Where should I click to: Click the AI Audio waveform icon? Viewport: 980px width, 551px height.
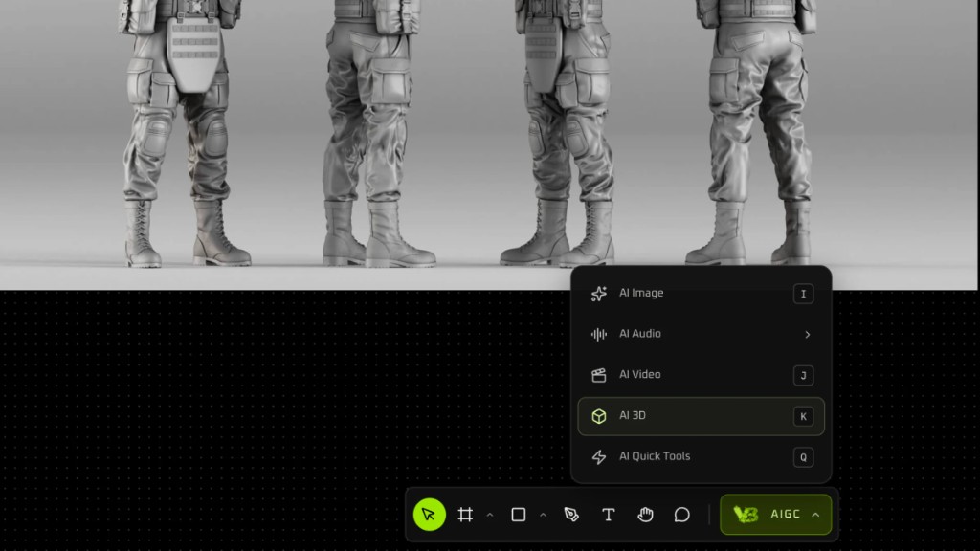tap(599, 334)
